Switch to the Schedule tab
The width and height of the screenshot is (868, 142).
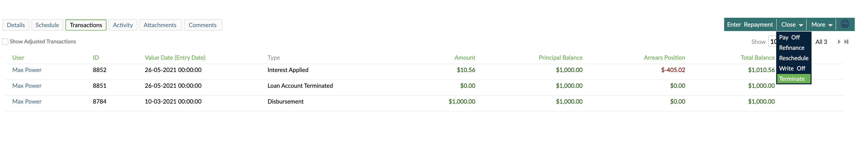pos(47,25)
